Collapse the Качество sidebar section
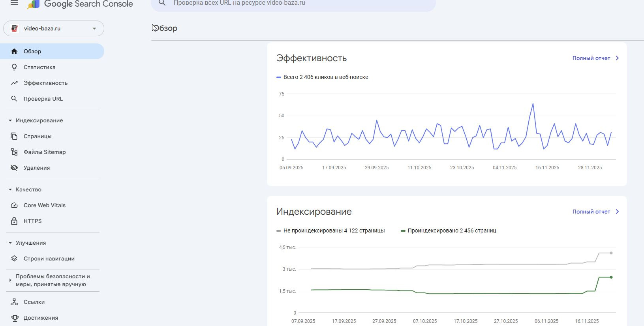This screenshot has height=326, width=644. tap(10, 189)
